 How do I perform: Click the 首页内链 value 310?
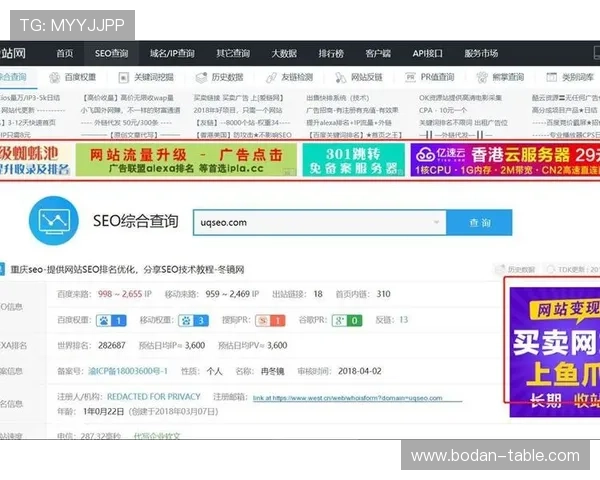383,294
